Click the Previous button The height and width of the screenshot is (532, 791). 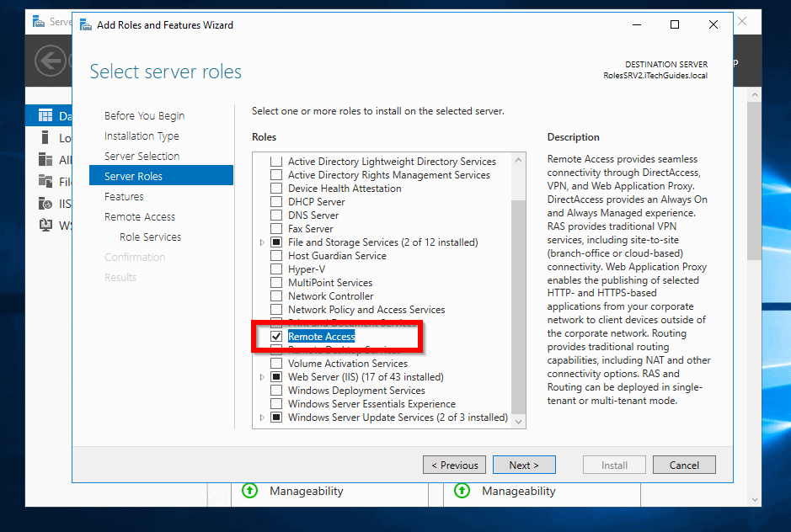point(454,464)
